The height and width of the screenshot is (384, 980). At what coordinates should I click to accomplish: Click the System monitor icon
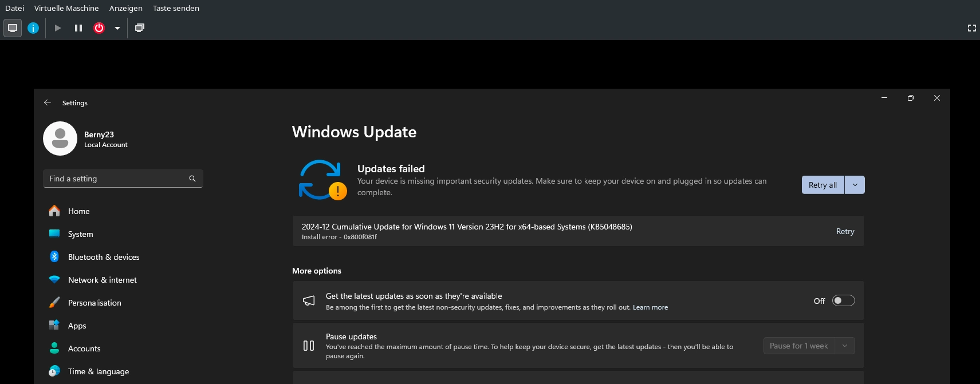[54, 233]
